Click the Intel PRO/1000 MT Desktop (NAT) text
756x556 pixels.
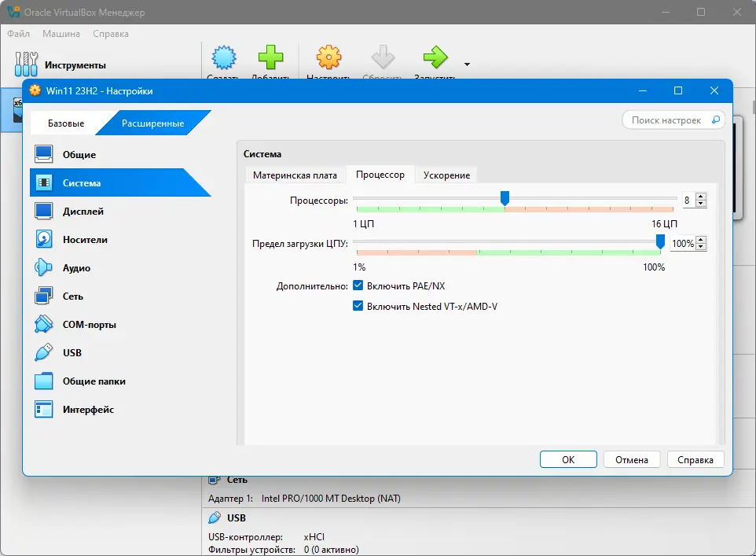point(331,499)
